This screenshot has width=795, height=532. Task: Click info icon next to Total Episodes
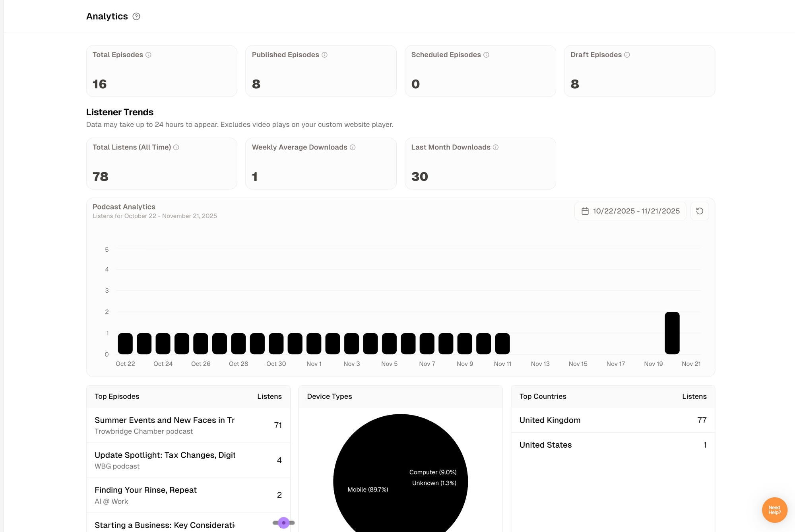[148, 55]
